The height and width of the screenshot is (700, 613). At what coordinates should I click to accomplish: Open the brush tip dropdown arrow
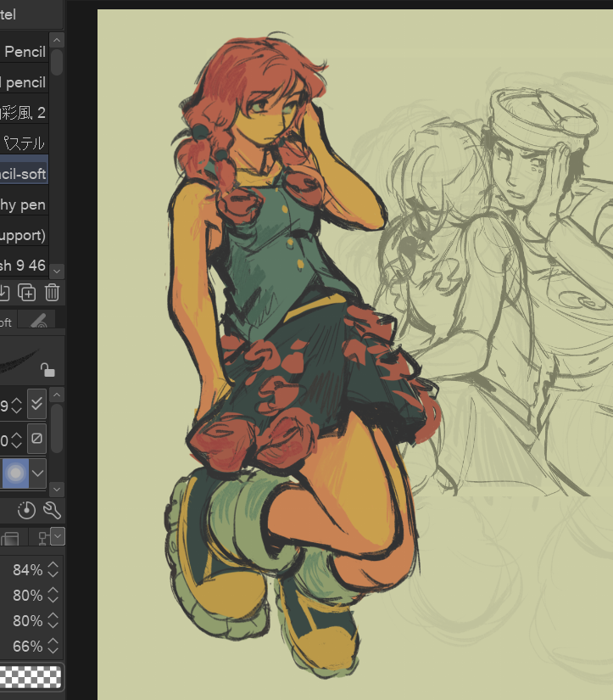38,473
